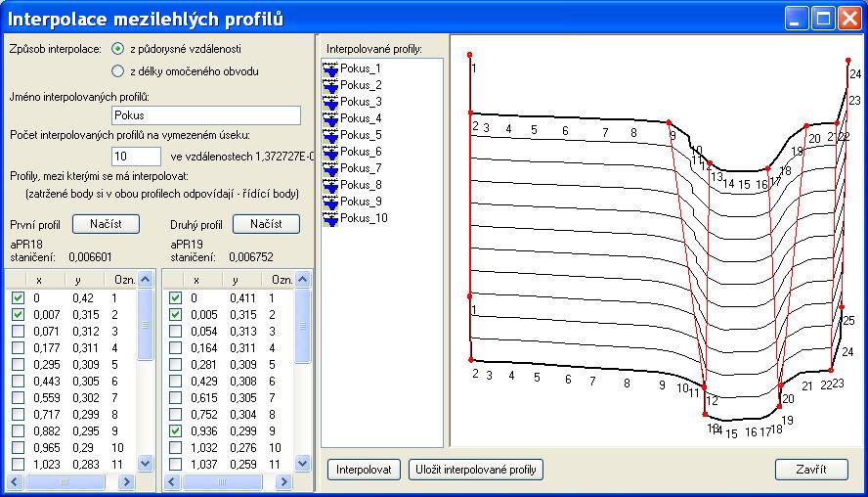This screenshot has height=497, width=868.
Task: Click the profile icon next to Pokus_2
Action: tap(330, 85)
